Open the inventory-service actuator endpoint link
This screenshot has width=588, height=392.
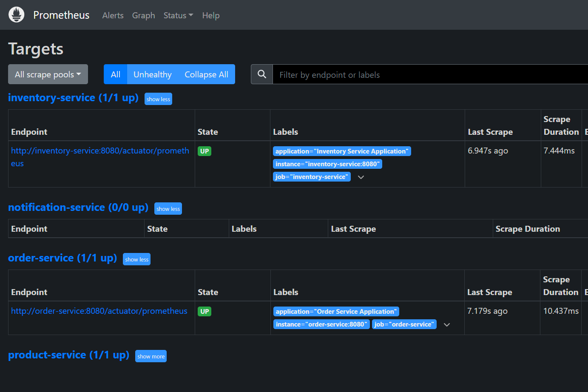point(100,151)
